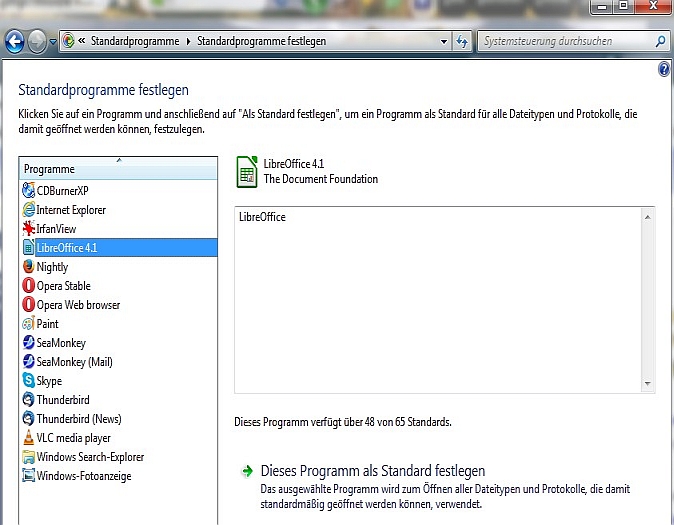
Task: Click the large LibreOffice spreadsheet icon in details
Action: (247, 172)
